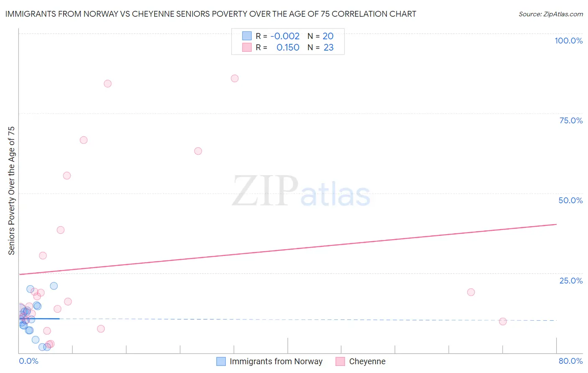
Task: Click the pink Cheyenne regression trend line
Action: (288, 249)
